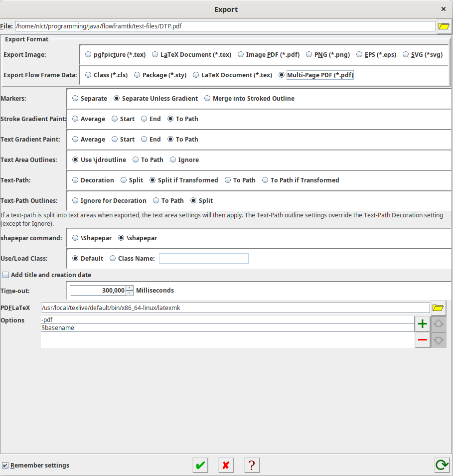
Task: Open file browser for export File path
Action: pyautogui.click(x=444, y=26)
